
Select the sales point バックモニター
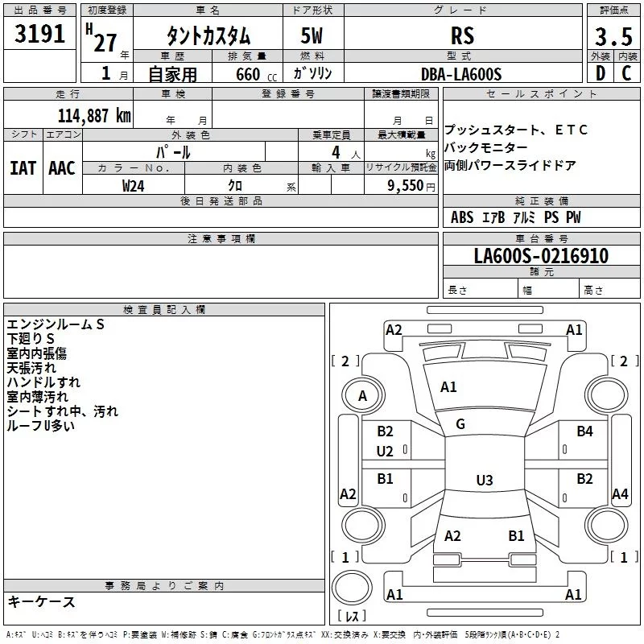coord(486,147)
